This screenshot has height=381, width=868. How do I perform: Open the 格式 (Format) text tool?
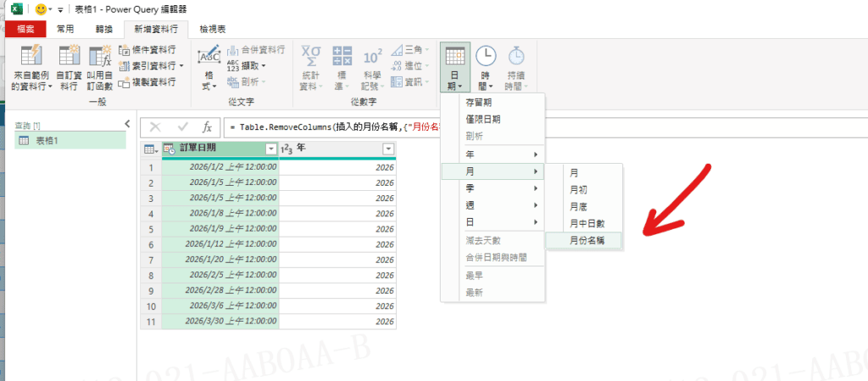(x=209, y=68)
